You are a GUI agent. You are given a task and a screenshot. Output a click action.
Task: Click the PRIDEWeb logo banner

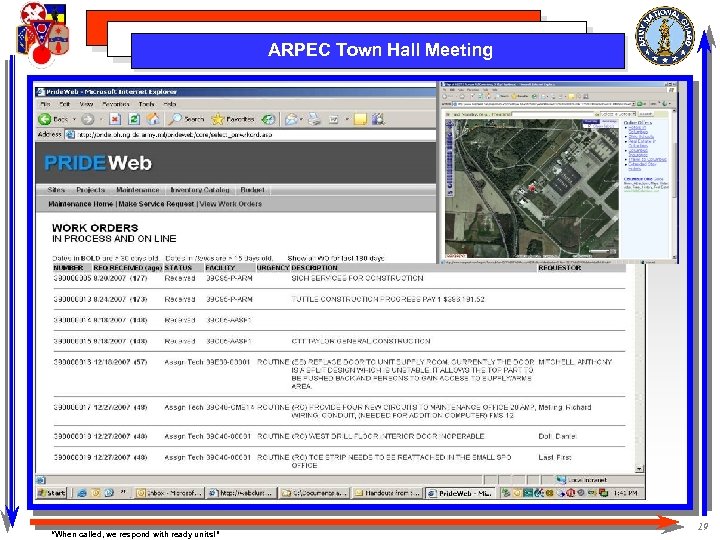[x=98, y=163]
